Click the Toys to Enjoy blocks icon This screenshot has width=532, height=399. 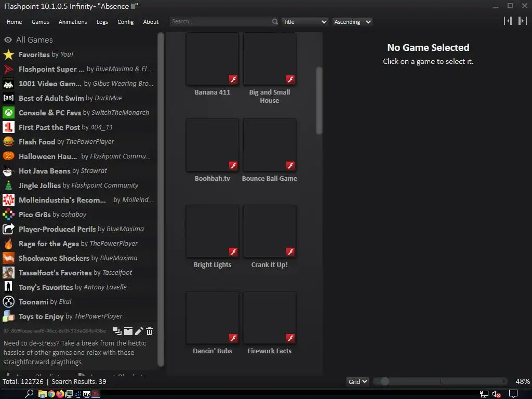(x=8, y=316)
